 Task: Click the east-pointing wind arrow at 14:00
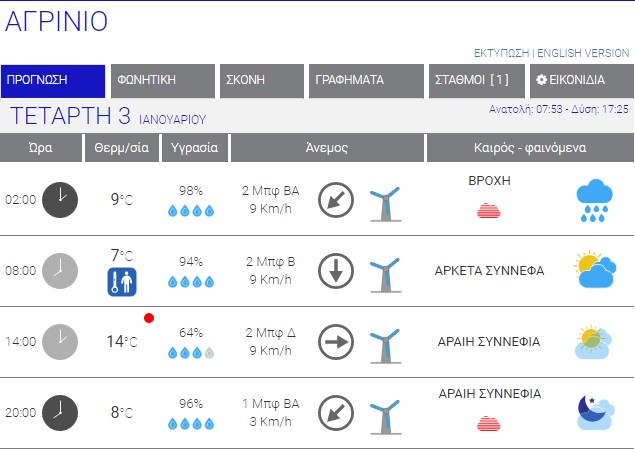336,342
